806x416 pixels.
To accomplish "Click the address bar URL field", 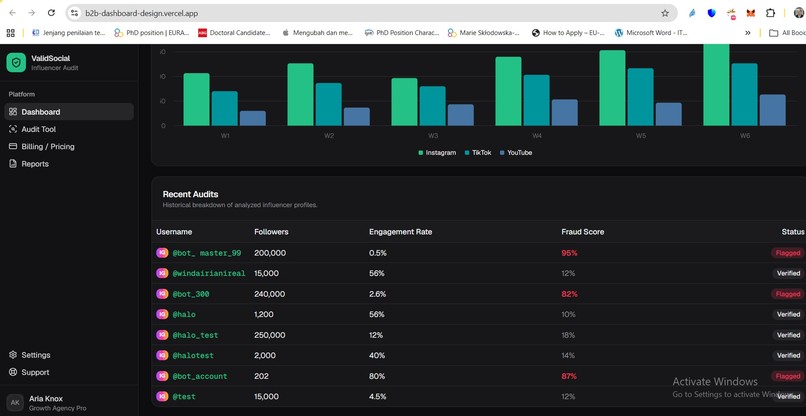I will [370, 13].
